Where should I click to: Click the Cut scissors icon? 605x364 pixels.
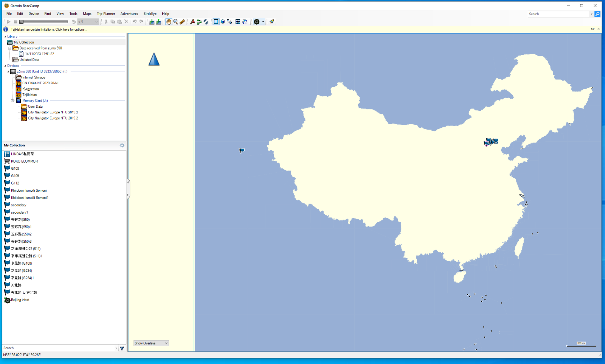pyautogui.click(x=106, y=22)
